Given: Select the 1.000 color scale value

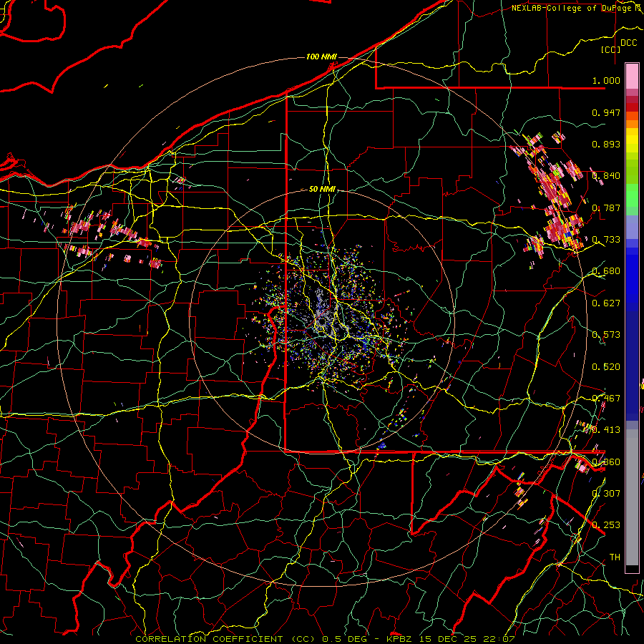Looking at the screenshot, I should click(x=606, y=80).
